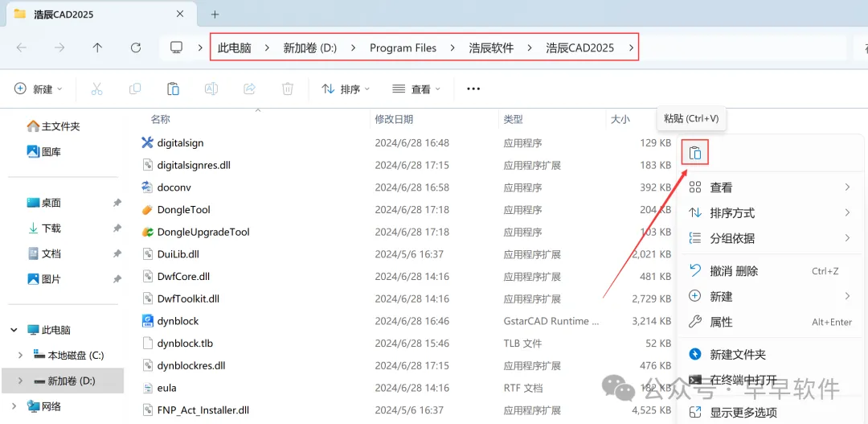The image size is (868, 424).
Task: Click Program Files breadcrumb in address bar
Action: pyautogui.click(x=403, y=48)
